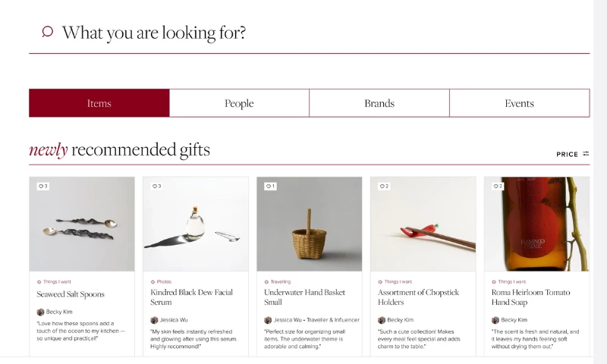Click the search magnifier icon
The height and width of the screenshot is (364, 607).
pyautogui.click(x=47, y=32)
